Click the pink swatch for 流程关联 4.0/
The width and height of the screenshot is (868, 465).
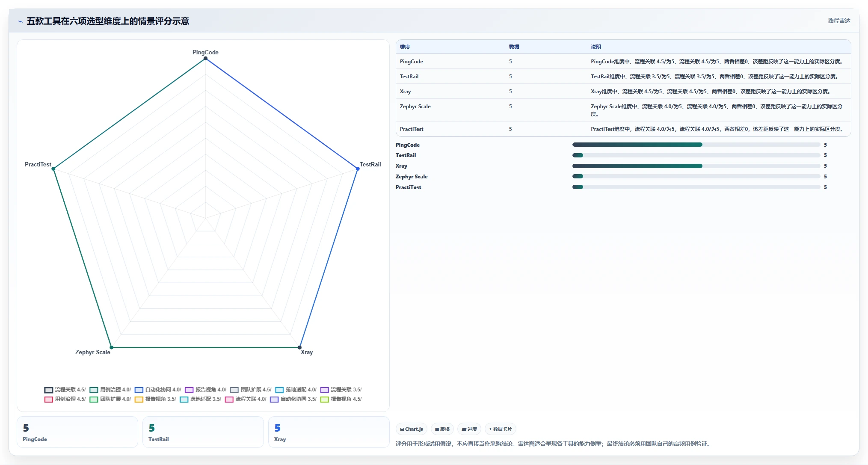click(x=229, y=399)
